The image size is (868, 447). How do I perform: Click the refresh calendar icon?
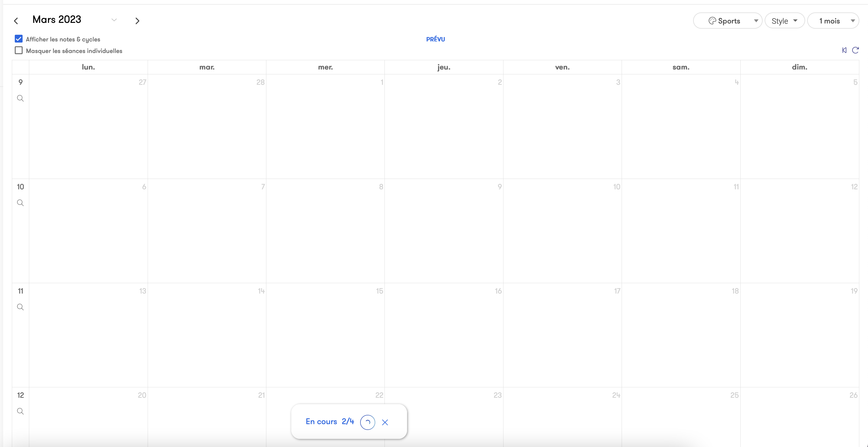pos(855,50)
